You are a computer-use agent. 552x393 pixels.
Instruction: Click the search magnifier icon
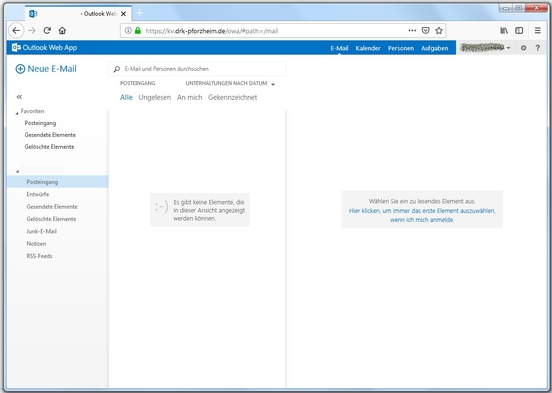point(117,69)
